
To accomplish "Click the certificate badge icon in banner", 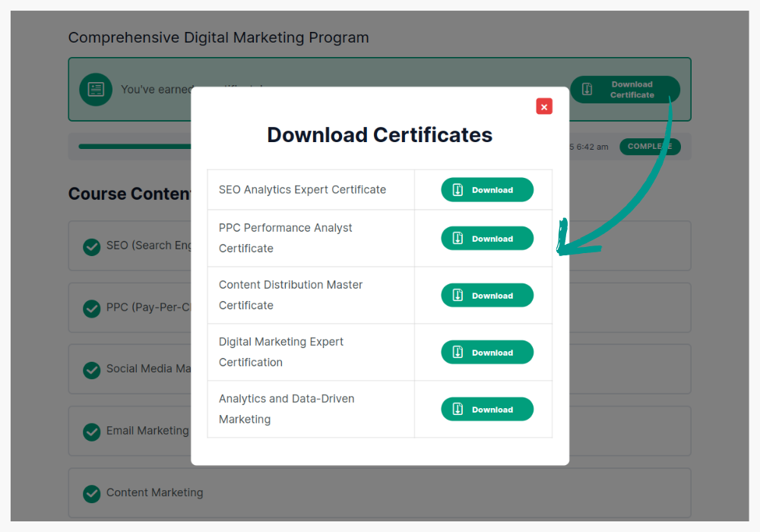I will (x=96, y=90).
